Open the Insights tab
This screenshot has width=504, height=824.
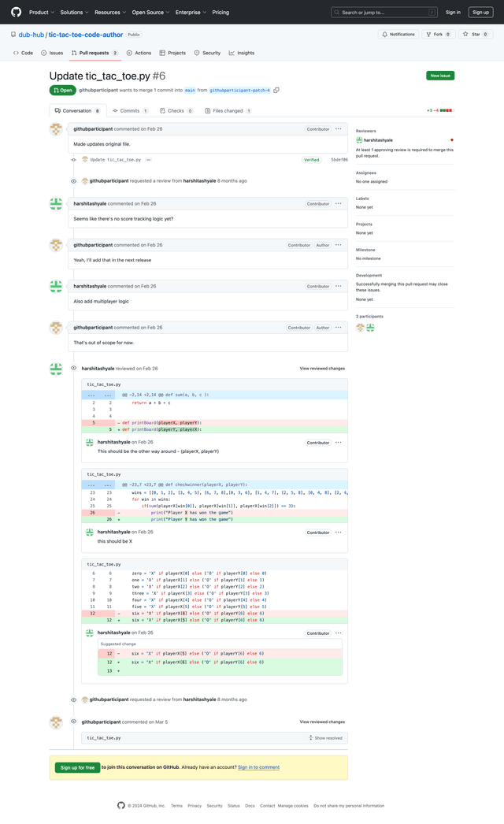pos(242,53)
